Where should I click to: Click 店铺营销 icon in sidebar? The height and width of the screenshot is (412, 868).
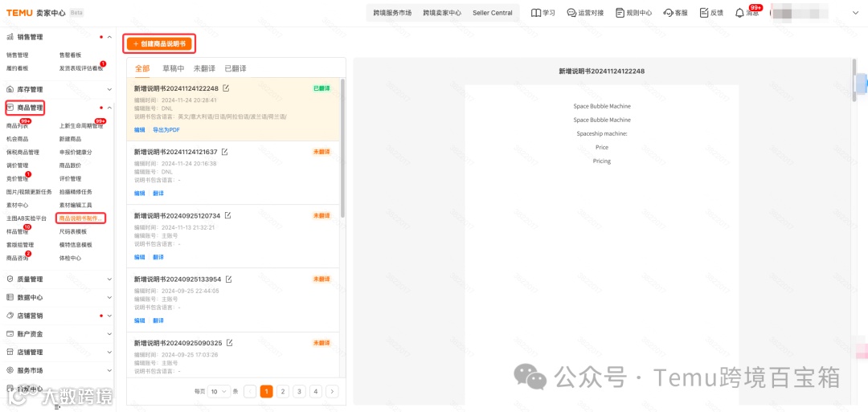10,316
